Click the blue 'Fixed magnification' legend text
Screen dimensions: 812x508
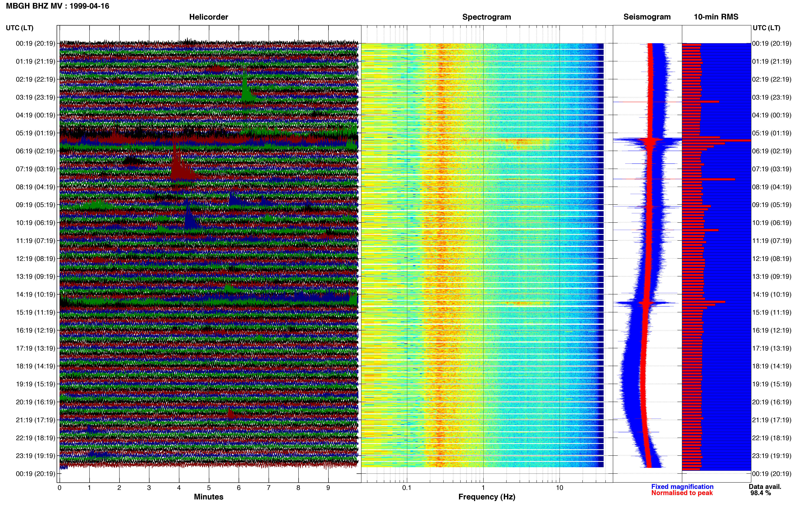click(682, 486)
